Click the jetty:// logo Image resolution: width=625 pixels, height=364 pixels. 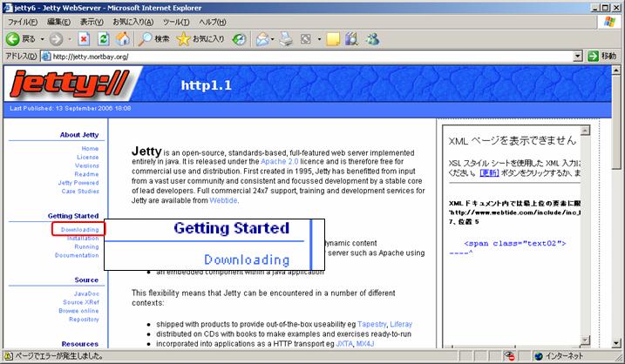pos(70,84)
